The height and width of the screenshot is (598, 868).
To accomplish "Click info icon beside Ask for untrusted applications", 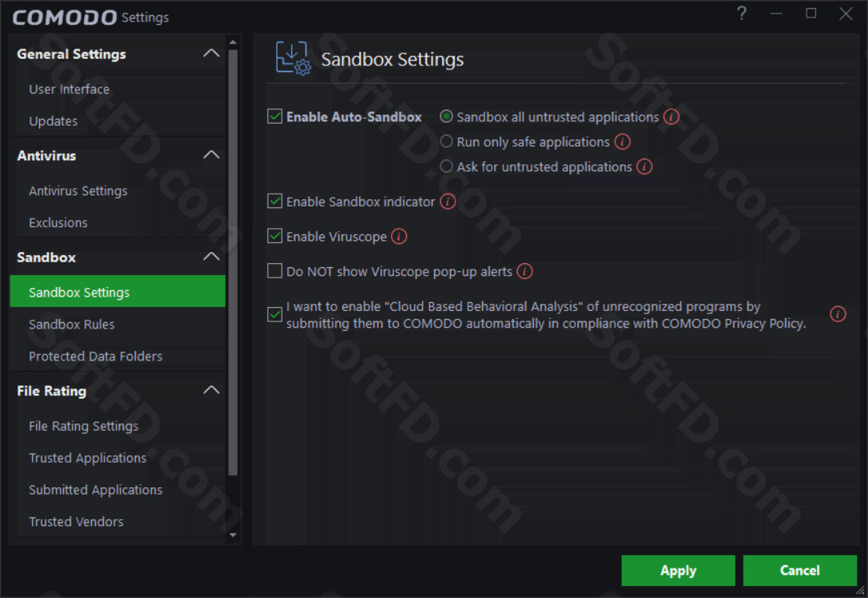I will (645, 167).
